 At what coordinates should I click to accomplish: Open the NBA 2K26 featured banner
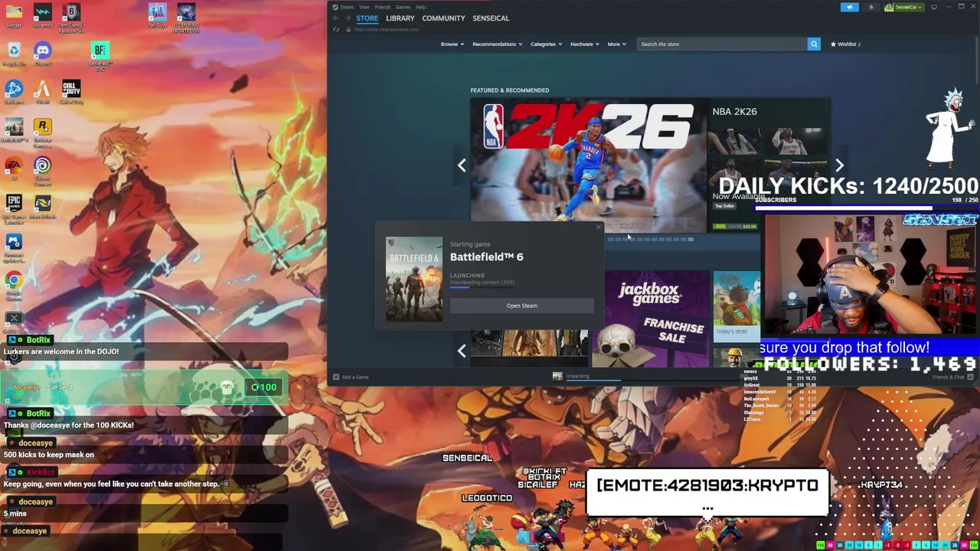[588, 164]
